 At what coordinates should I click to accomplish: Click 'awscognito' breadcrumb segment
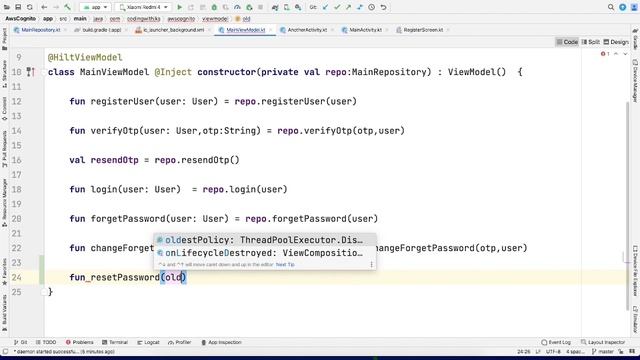(181, 19)
